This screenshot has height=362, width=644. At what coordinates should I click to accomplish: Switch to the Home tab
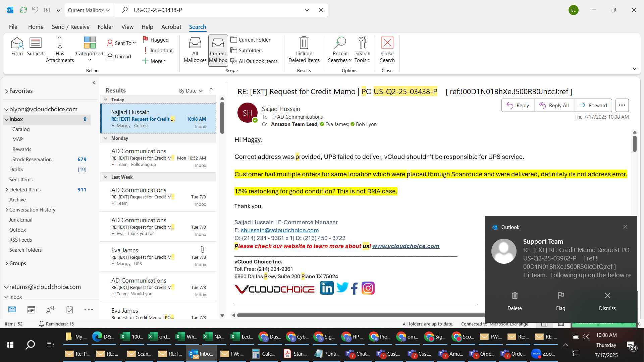coord(36,27)
